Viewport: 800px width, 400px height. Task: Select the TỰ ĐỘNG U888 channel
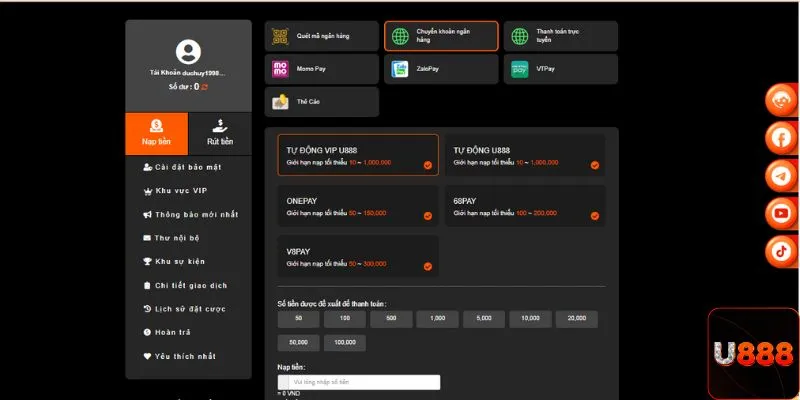[x=525, y=155]
